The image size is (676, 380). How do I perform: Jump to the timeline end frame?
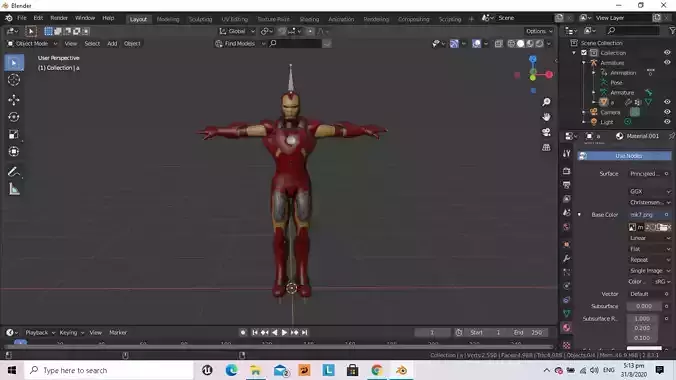[x=305, y=333]
